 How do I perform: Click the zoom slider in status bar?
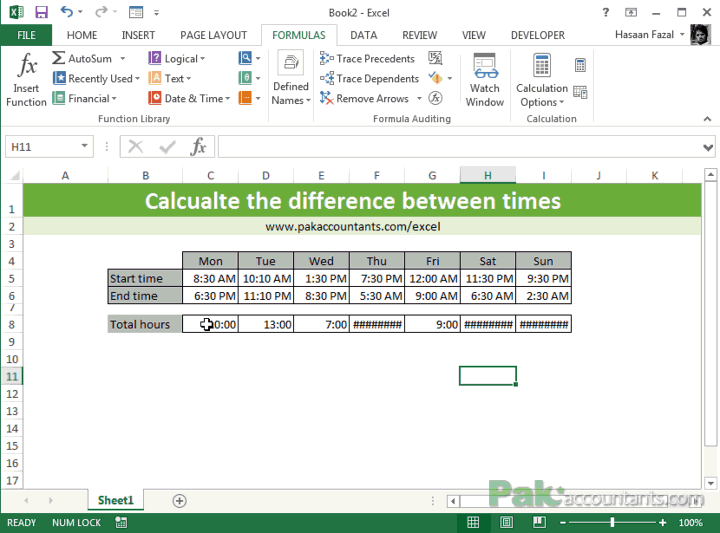coord(611,523)
